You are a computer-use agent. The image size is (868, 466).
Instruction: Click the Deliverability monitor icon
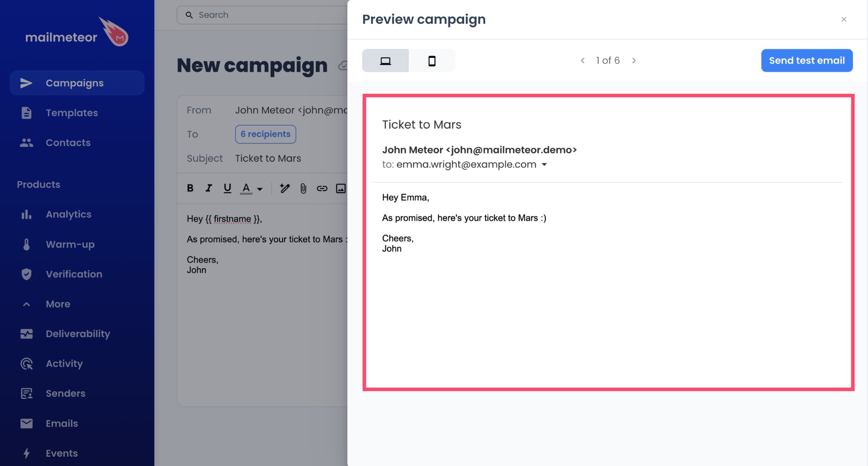[x=26, y=334]
